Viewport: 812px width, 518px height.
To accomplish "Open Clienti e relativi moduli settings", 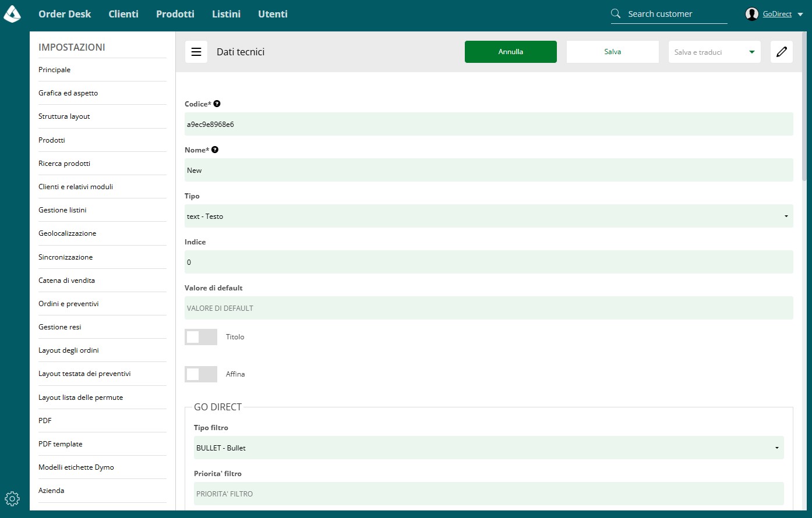I will coord(103,187).
